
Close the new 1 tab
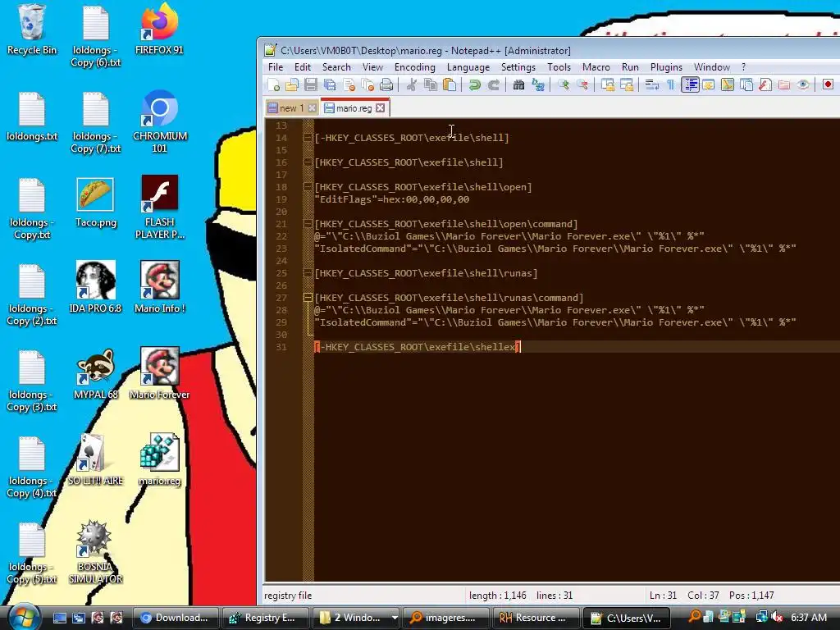[312, 108]
